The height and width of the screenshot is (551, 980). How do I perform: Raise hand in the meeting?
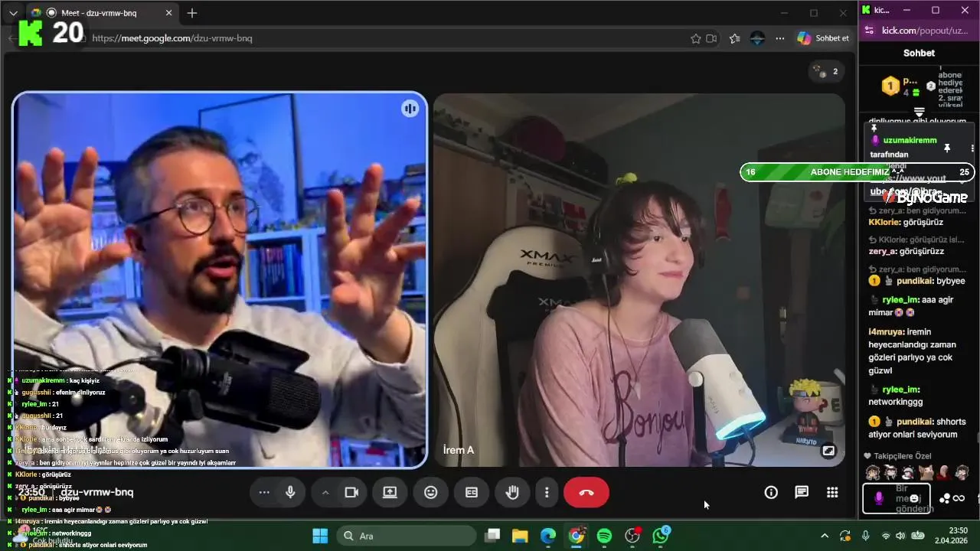pyautogui.click(x=512, y=493)
